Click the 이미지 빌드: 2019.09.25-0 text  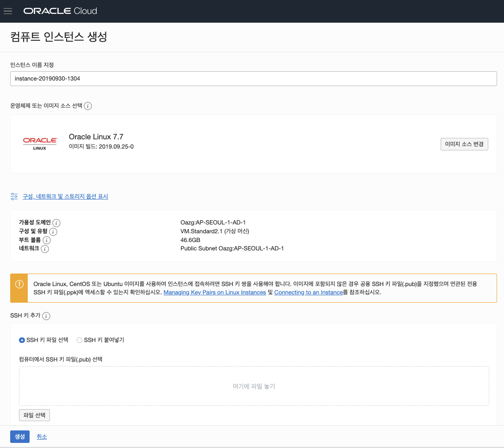click(101, 146)
